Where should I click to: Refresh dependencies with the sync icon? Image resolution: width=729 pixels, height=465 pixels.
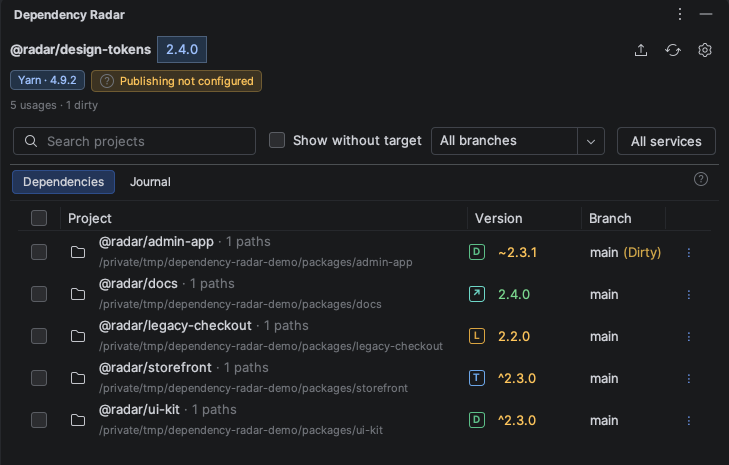tap(673, 50)
